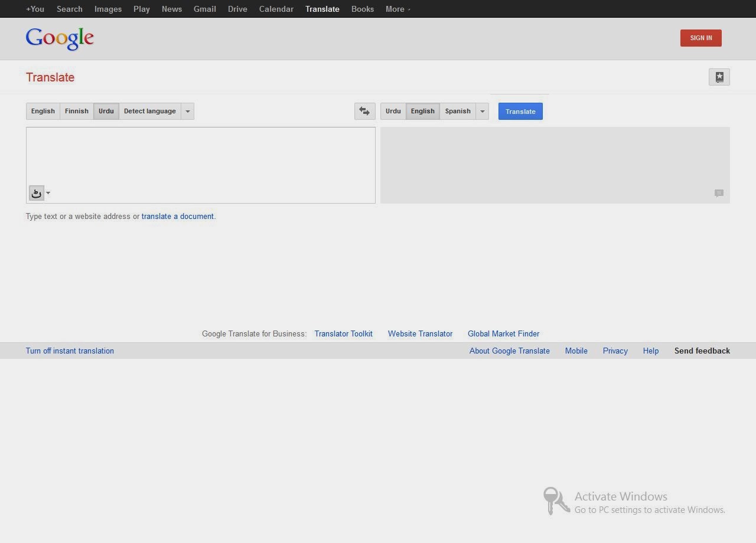756x543 pixels.
Task: Open the input method dropdown beside the keyboard icon
Action: tap(48, 193)
